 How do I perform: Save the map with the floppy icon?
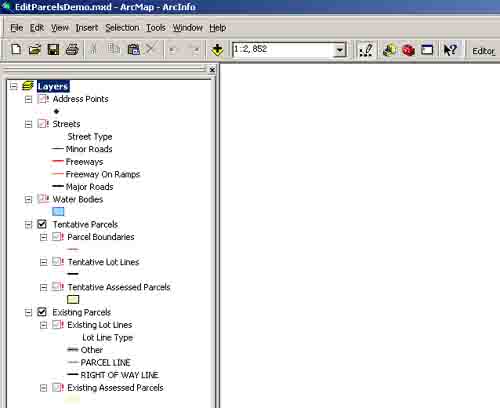pyautogui.click(x=53, y=50)
